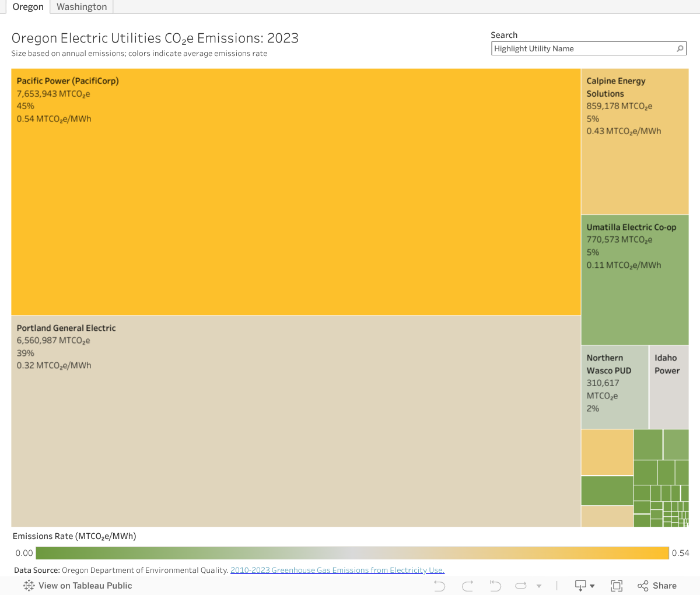Image resolution: width=700 pixels, height=595 pixels.
Task: Select the Northern Wasco PUD tile
Action: pos(615,387)
